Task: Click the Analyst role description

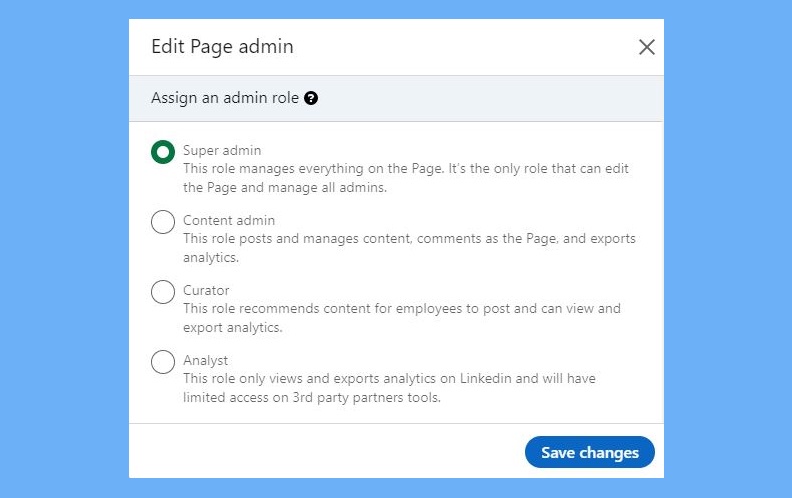Action: pyautogui.click(x=390, y=388)
